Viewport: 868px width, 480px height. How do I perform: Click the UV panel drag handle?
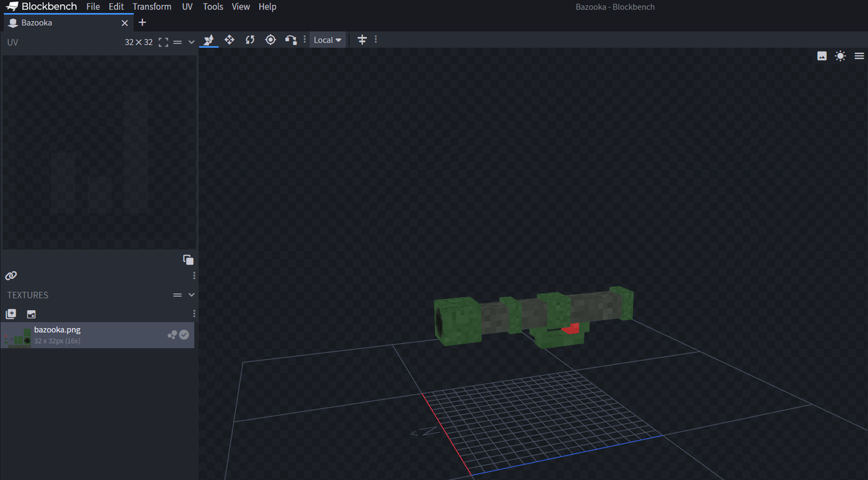click(x=177, y=42)
